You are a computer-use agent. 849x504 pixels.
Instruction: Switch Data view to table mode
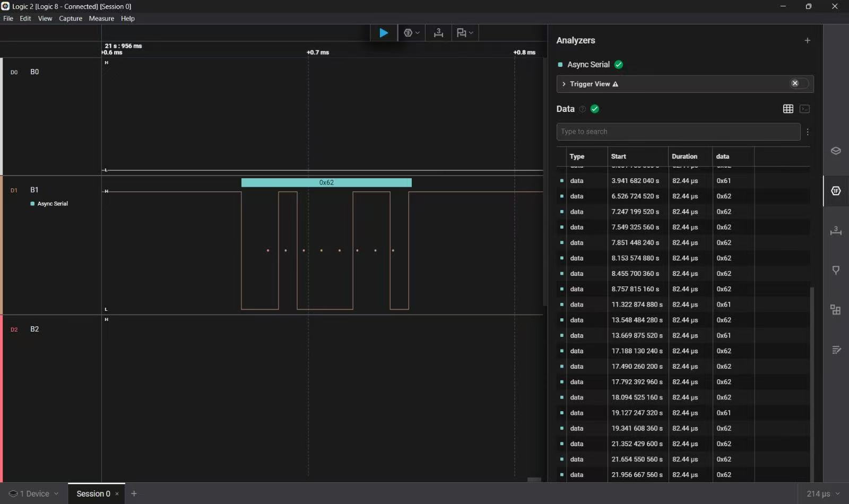tap(788, 109)
